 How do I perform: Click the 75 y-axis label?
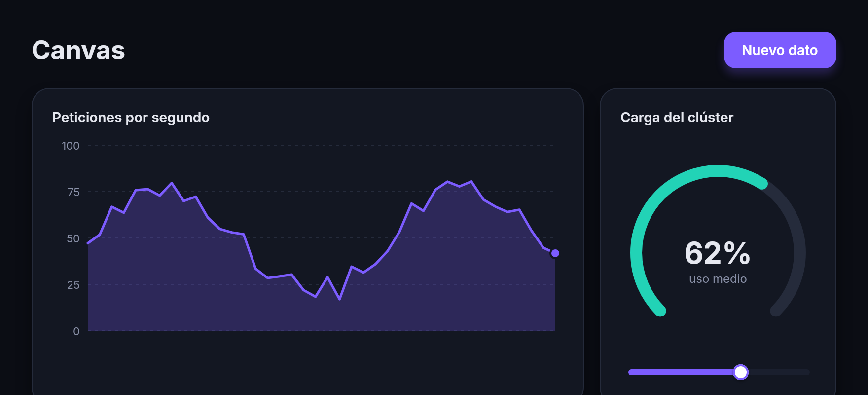[73, 192]
